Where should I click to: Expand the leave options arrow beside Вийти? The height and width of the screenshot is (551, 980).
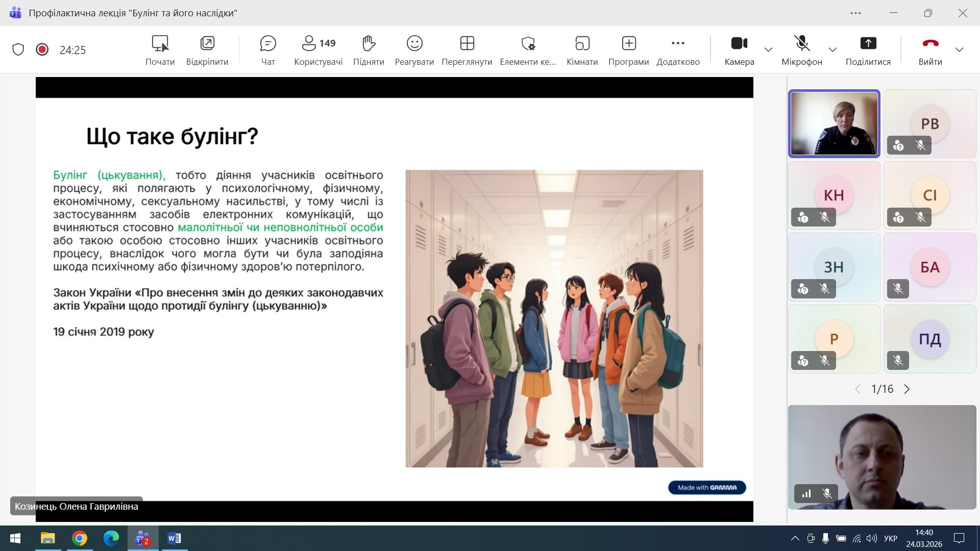coord(959,49)
